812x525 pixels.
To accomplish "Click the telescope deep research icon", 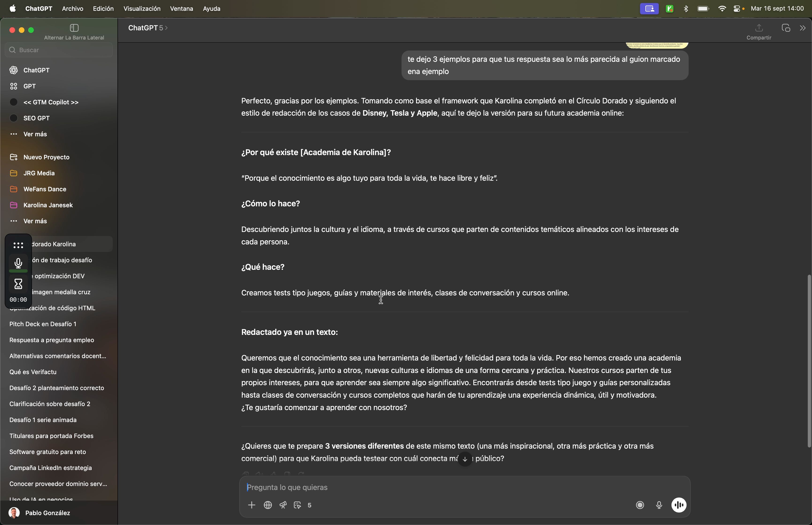I will (x=283, y=505).
